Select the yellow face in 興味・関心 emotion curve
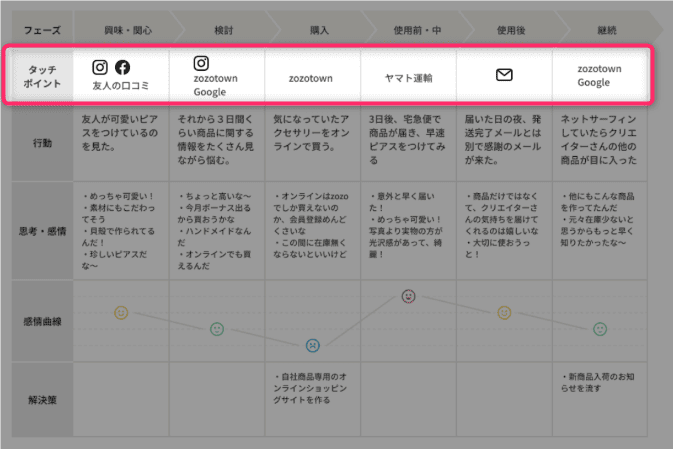673x449 pixels. (121, 312)
